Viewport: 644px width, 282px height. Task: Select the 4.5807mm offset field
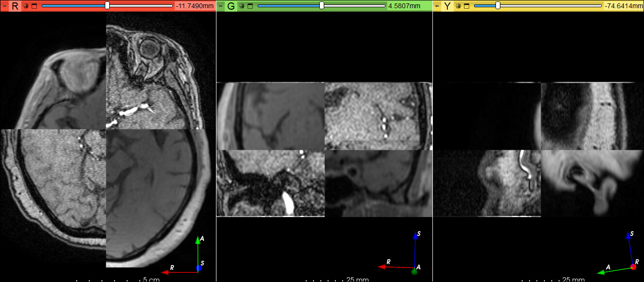[x=409, y=6]
